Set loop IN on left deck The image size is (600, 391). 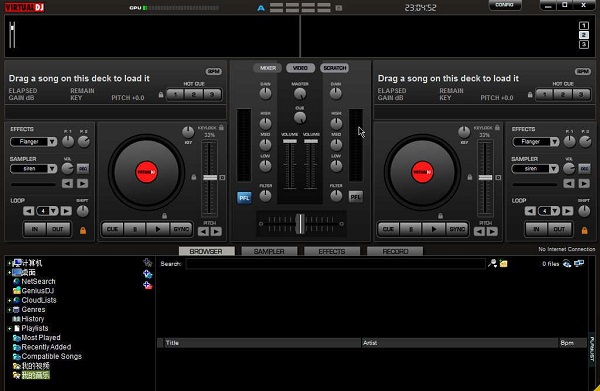click(x=35, y=229)
